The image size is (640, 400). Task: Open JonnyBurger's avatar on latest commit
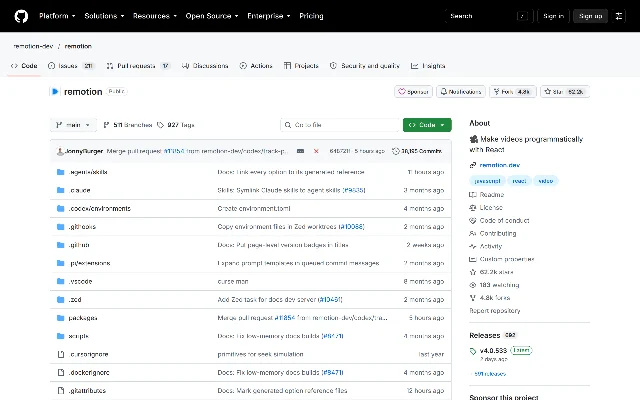(60, 151)
